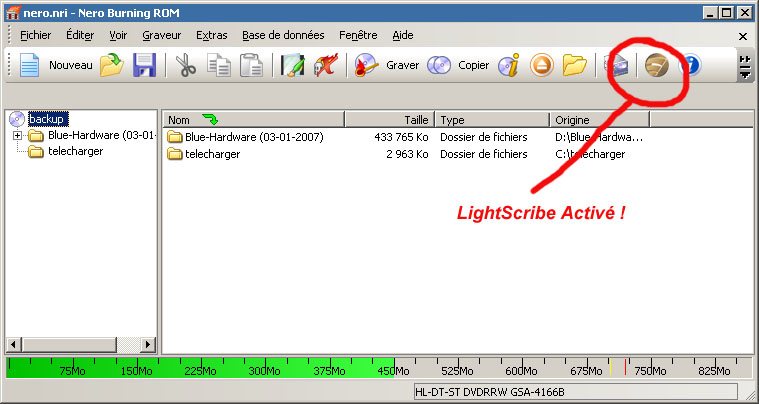Click the C:\telecharger origin cell
The width and height of the screenshot is (759, 404).
pos(590,154)
